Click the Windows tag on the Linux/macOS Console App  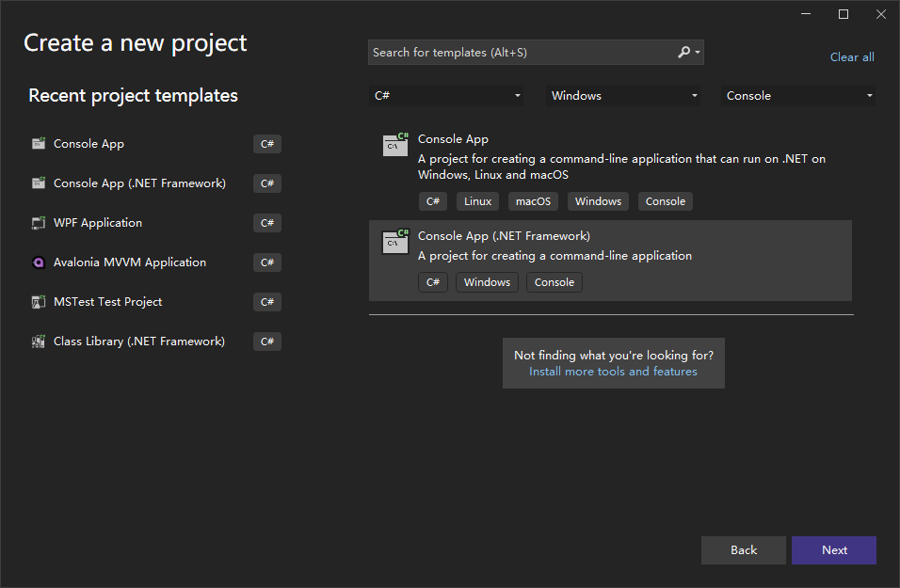tap(598, 201)
